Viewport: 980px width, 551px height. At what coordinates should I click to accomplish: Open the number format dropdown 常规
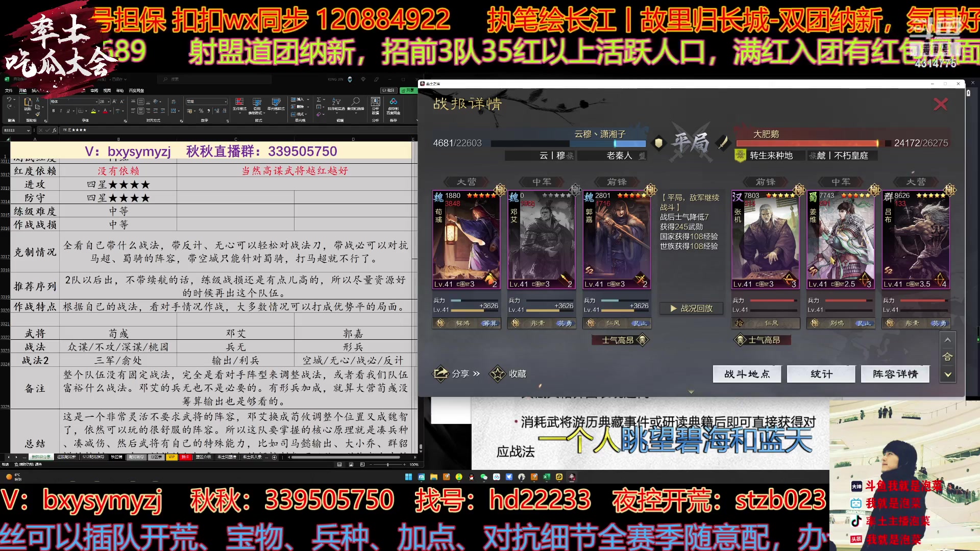click(x=225, y=102)
